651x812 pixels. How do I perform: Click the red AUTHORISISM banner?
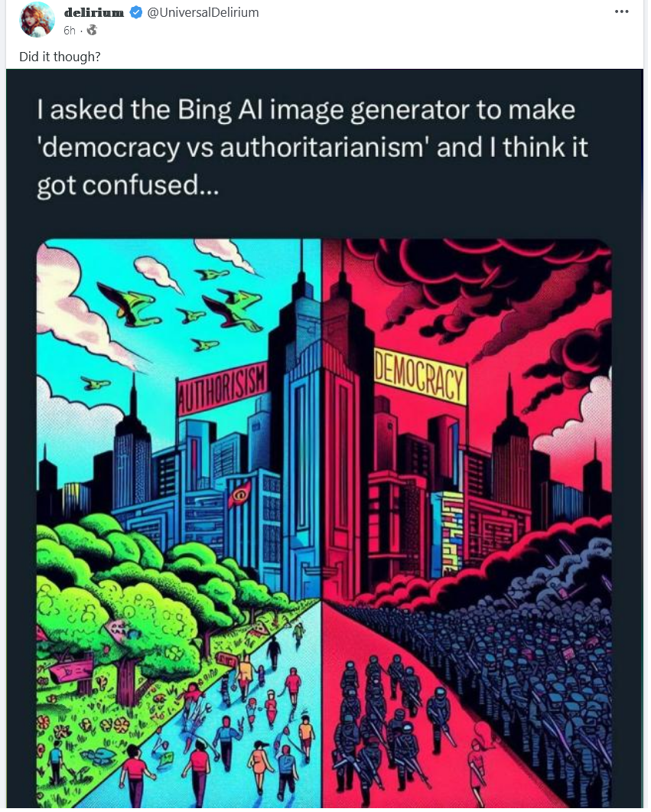tap(223, 388)
